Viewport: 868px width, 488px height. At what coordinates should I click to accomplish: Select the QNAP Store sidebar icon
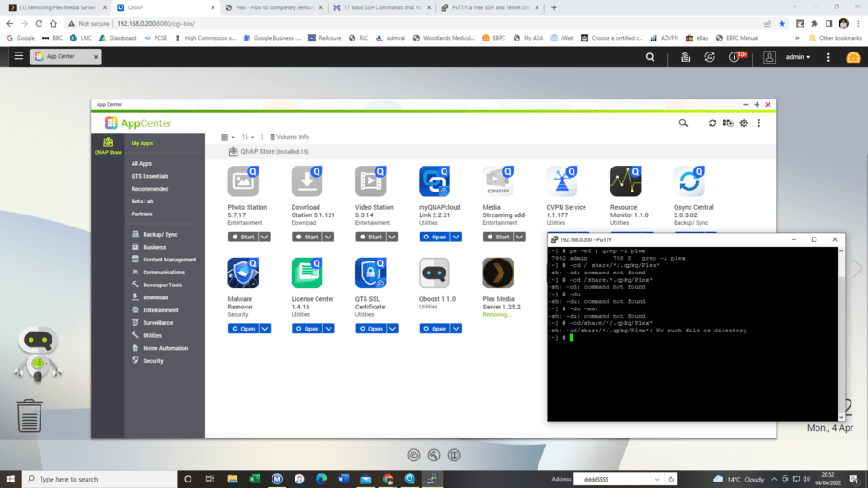pos(108,146)
